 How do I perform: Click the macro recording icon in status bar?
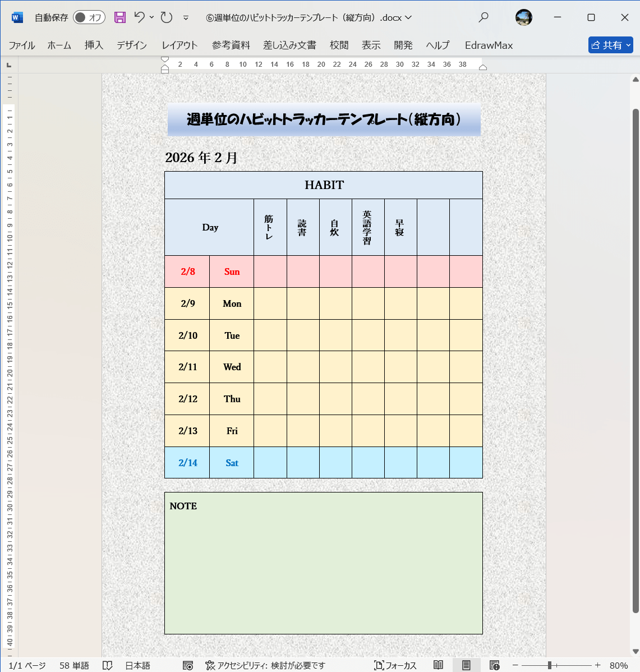point(188,665)
